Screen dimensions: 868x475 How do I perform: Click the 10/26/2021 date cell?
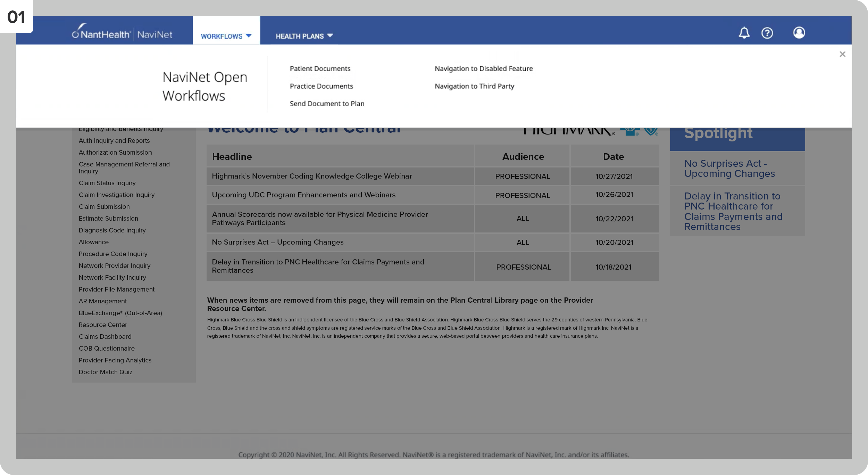point(614,195)
